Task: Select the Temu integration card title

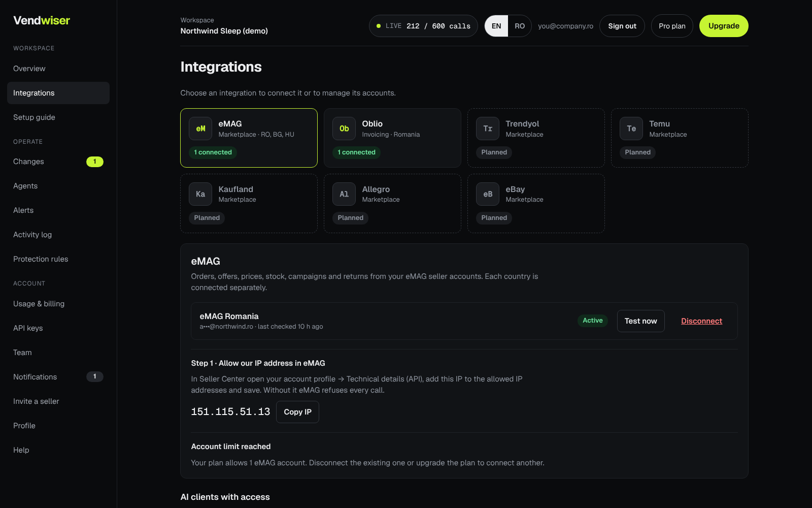Action: [x=659, y=124]
